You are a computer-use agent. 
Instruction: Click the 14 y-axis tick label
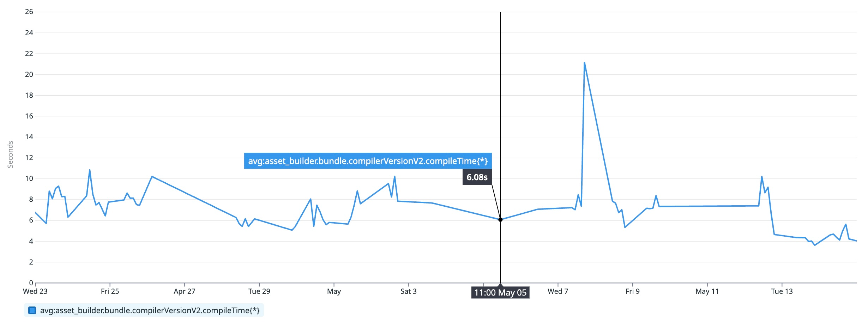[x=29, y=137]
